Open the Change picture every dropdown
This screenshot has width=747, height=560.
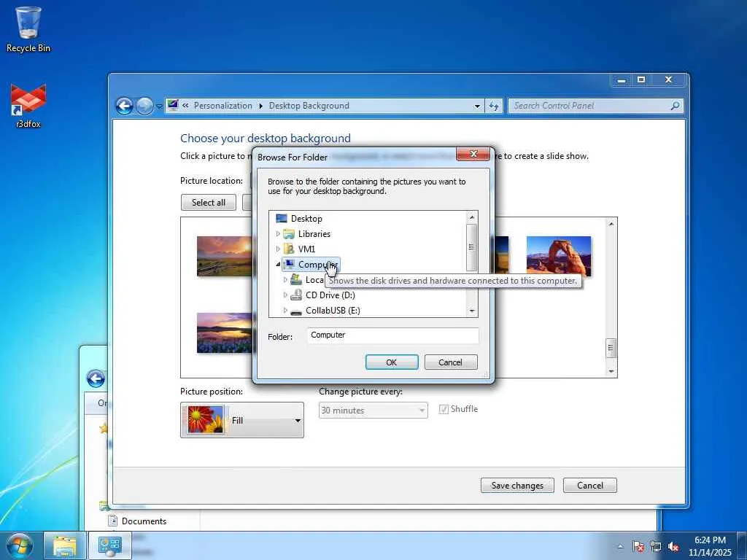click(373, 410)
